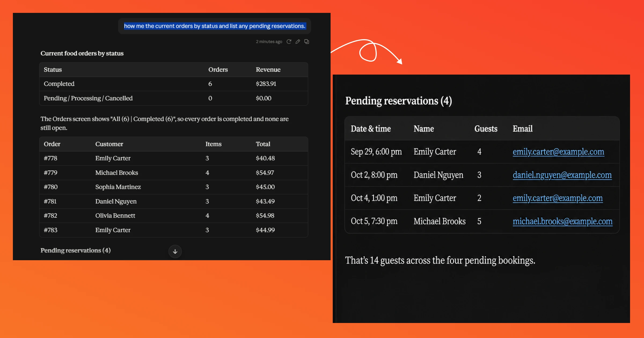The image size is (644, 338).
Task: Click the $283.91 revenue value
Action: (266, 84)
